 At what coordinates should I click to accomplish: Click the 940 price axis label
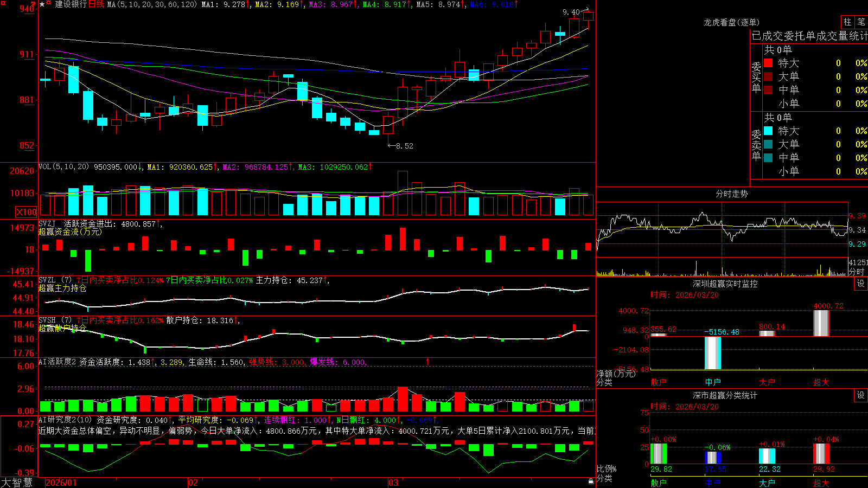click(27, 9)
